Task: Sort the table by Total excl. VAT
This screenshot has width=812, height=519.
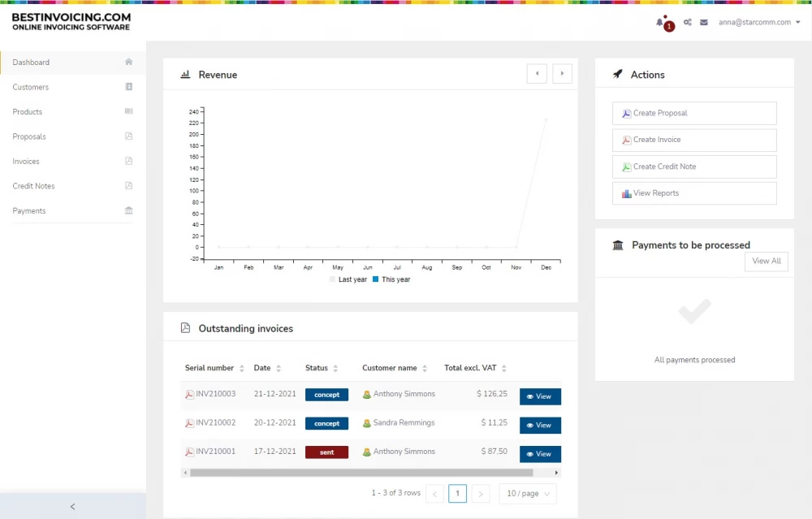Action: pyautogui.click(x=475, y=368)
